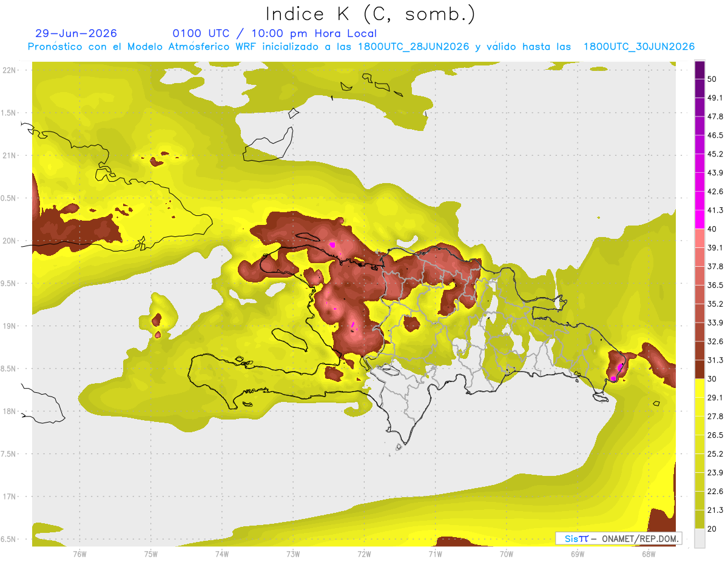Click the colorbar value '35.2'
Image resolution: width=728 pixels, height=562 pixels.
click(716, 304)
